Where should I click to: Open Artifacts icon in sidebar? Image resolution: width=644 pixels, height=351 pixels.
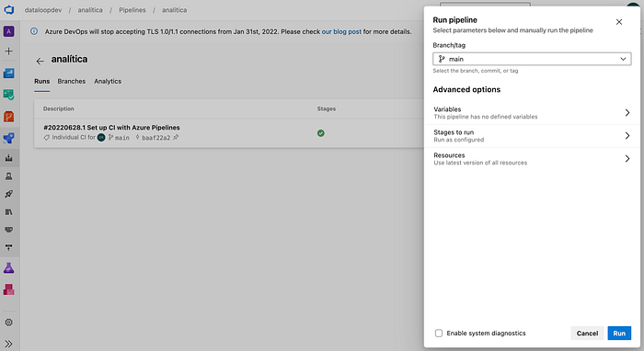click(8, 290)
